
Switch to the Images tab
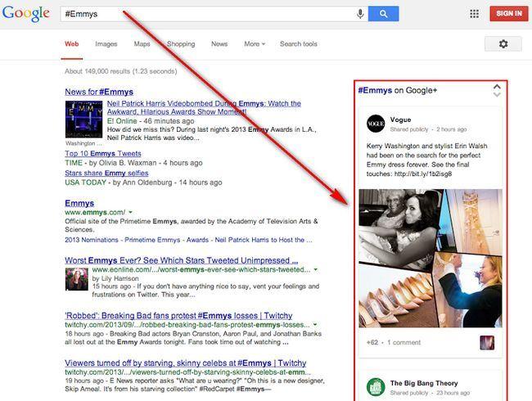pos(106,43)
